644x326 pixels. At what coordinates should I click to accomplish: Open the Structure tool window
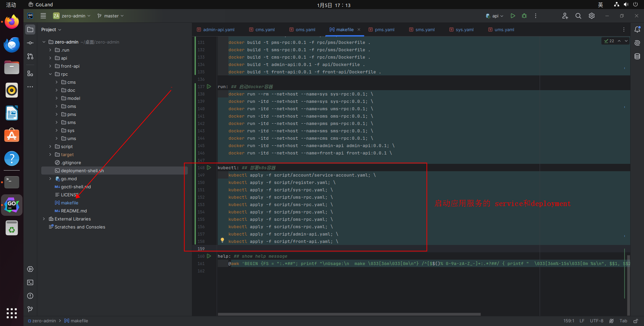(30, 73)
